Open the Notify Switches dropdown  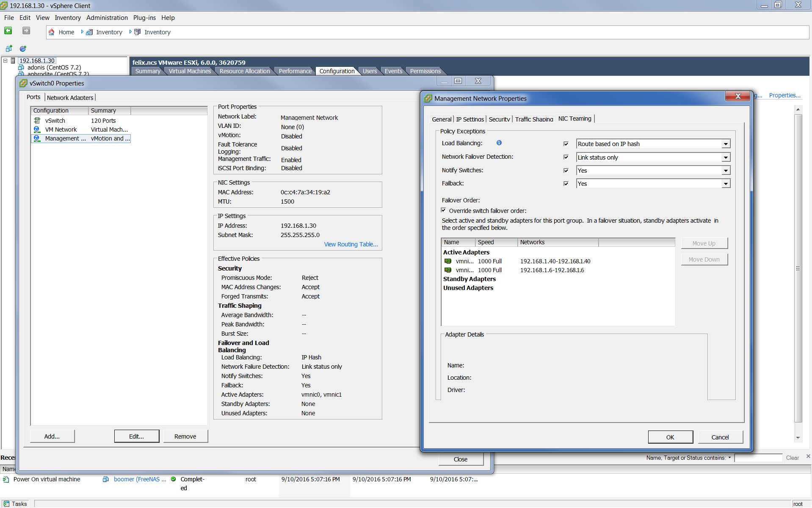tap(726, 171)
